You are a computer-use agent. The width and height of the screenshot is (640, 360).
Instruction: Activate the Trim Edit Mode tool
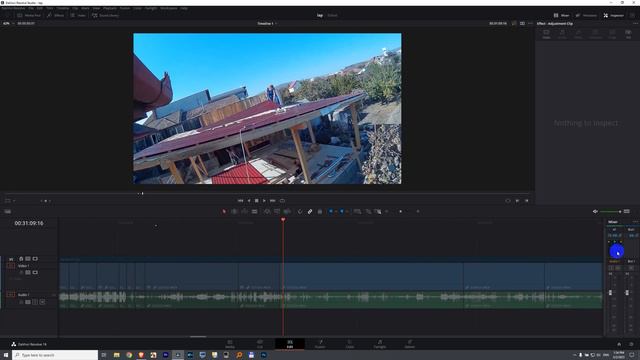pyautogui.click(x=234, y=211)
